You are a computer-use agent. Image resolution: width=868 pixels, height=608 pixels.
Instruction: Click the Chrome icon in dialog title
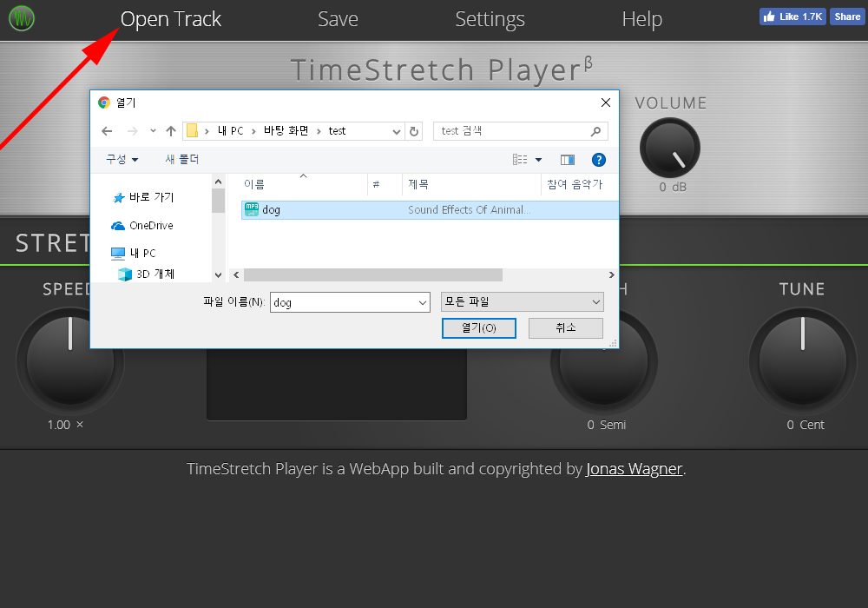(x=104, y=102)
